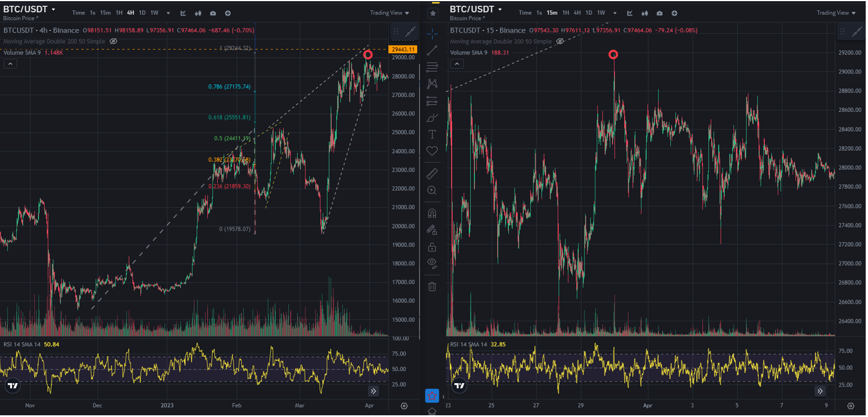Screen dimensions: 868x417
Task: Jump to latest bar on left chart
Action: 374,391
